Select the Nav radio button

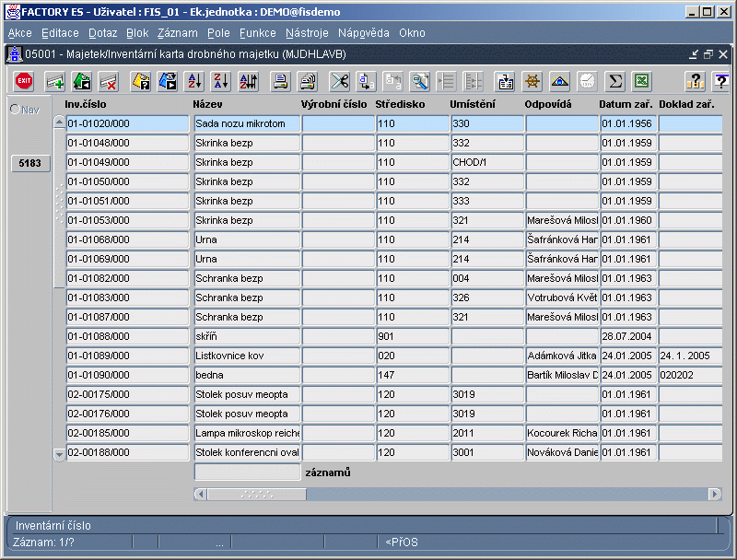(x=15, y=110)
